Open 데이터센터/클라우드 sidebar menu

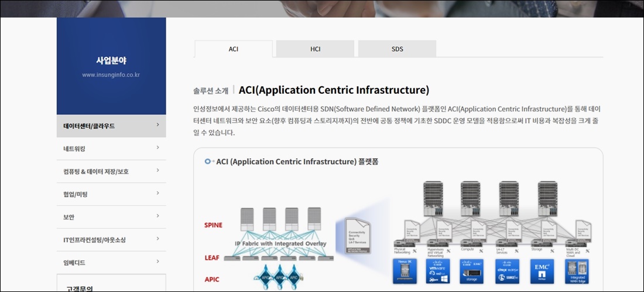pos(111,126)
